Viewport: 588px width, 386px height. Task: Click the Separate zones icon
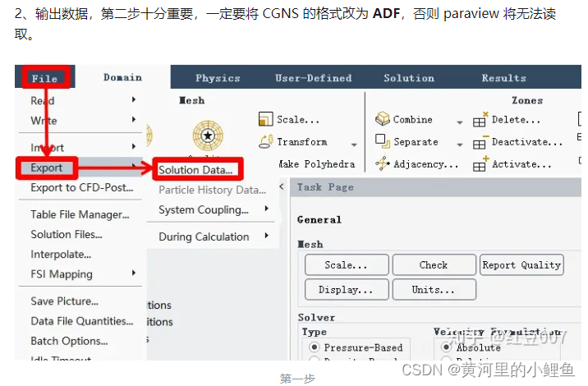pos(383,141)
